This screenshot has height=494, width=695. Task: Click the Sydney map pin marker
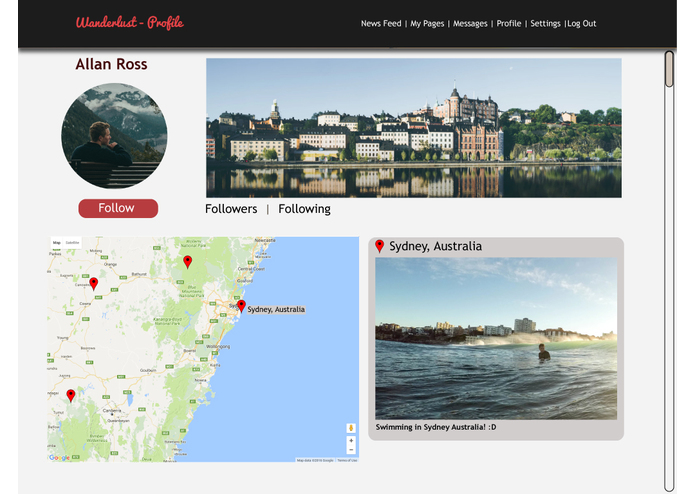[x=241, y=306]
